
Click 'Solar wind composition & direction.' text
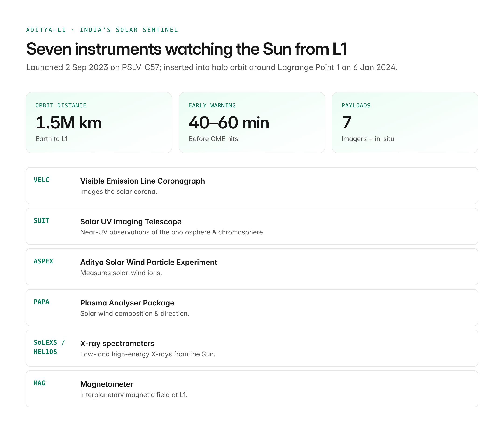135,314
